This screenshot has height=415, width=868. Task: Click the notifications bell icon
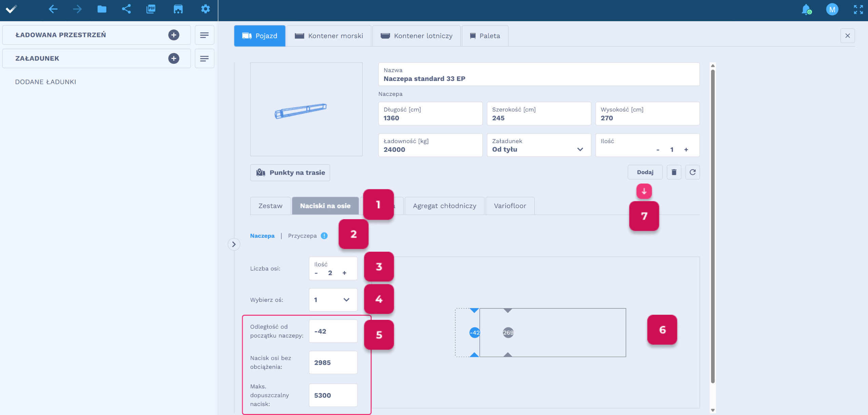click(806, 9)
